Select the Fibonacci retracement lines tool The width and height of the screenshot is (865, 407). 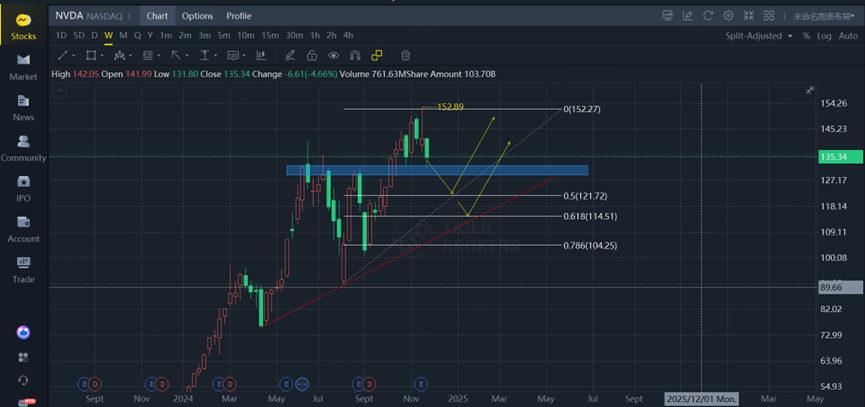point(147,55)
